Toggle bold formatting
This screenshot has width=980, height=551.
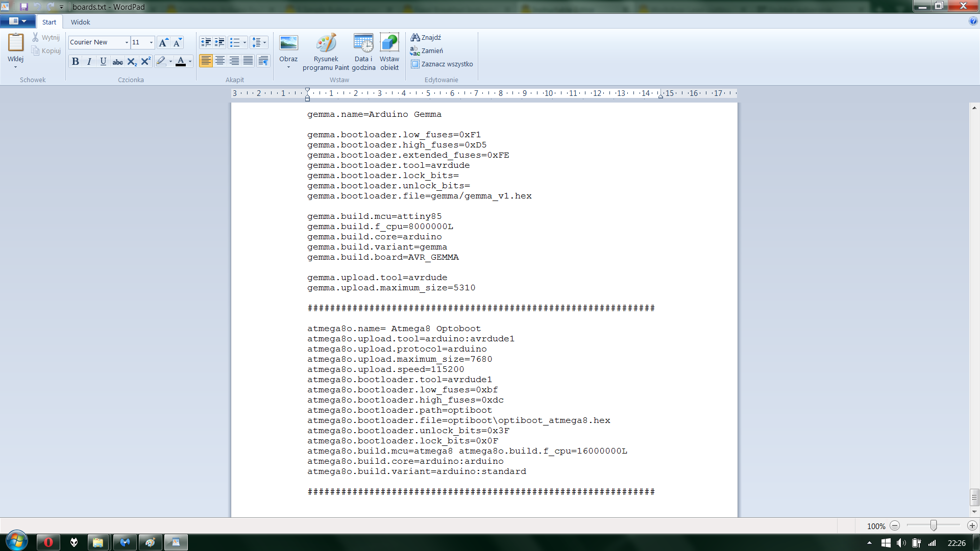[x=76, y=61]
